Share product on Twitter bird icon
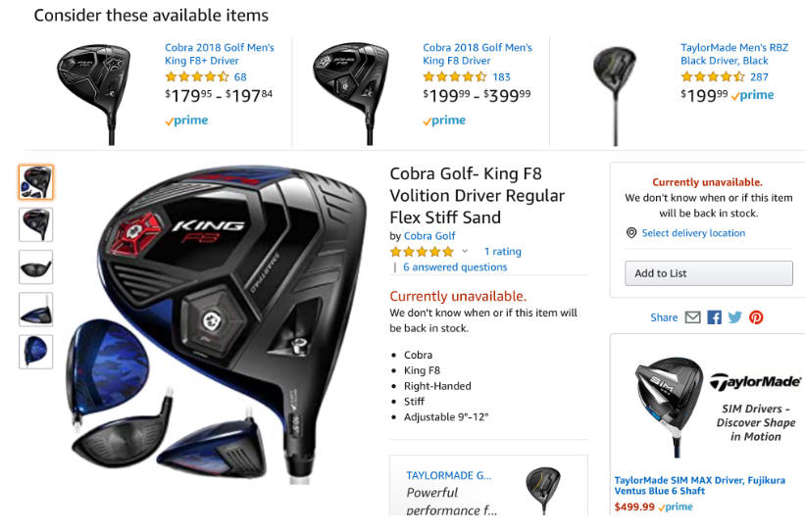 (734, 317)
